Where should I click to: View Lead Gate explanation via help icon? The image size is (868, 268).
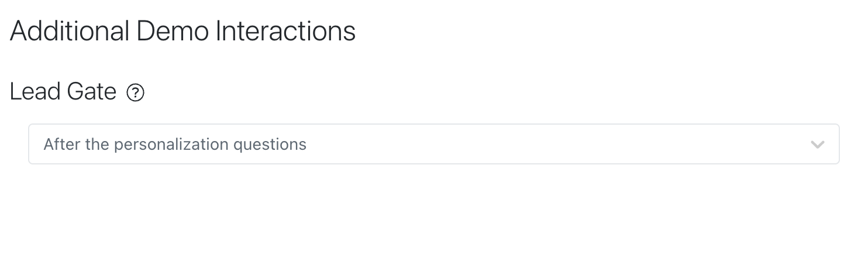pyautogui.click(x=136, y=92)
